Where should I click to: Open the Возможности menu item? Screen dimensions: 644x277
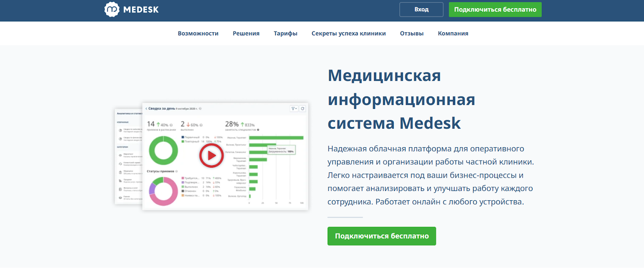pos(198,33)
